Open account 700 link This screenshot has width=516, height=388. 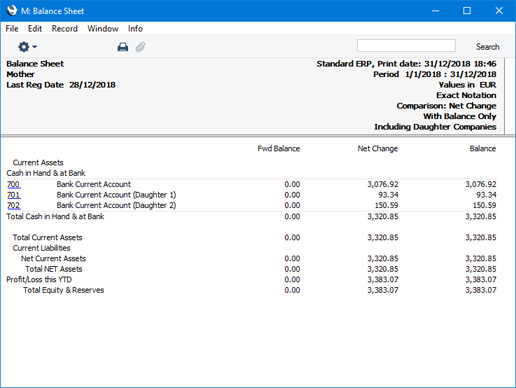[13, 184]
